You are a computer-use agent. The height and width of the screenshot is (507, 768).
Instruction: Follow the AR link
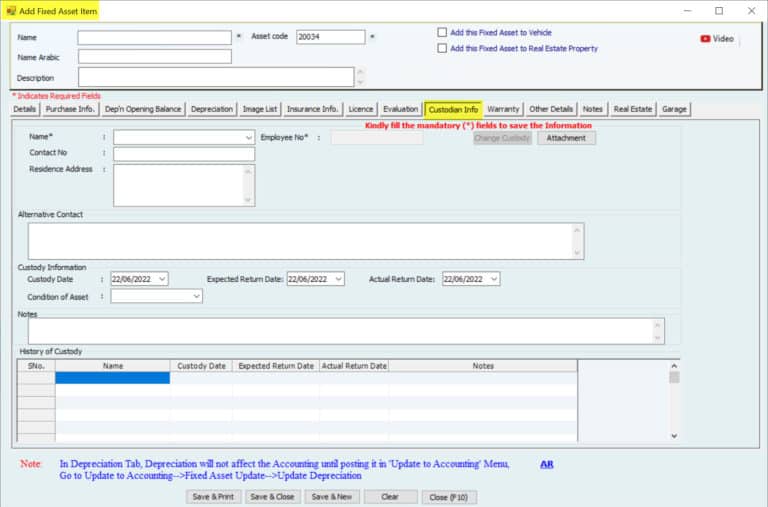click(x=547, y=464)
